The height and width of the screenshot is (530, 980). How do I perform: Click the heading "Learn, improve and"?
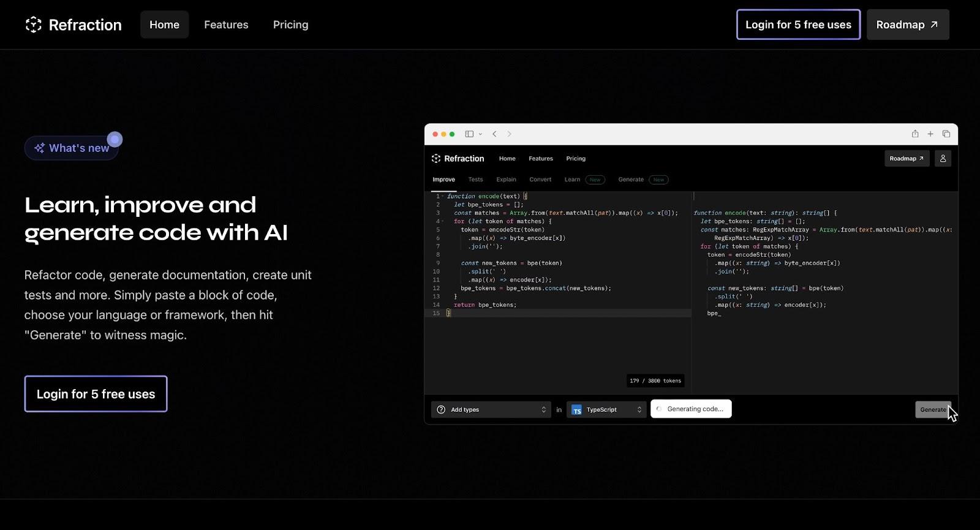[x=140, y=205]
